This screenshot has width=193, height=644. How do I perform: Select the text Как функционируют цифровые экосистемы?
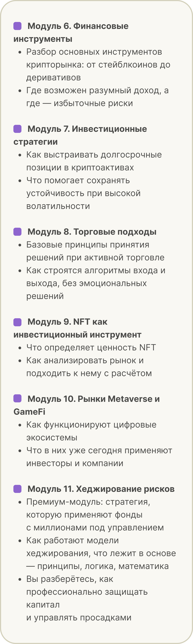pos(91,431)
